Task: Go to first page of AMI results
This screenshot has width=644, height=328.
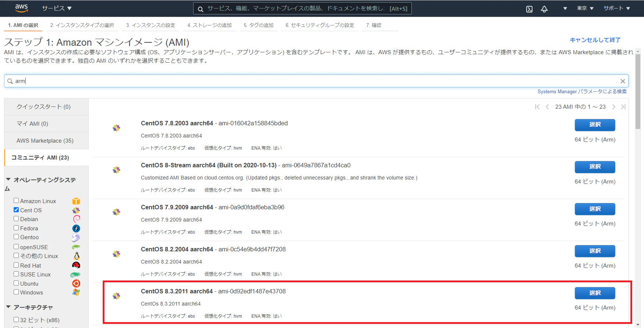Action: tap(537, 107)
